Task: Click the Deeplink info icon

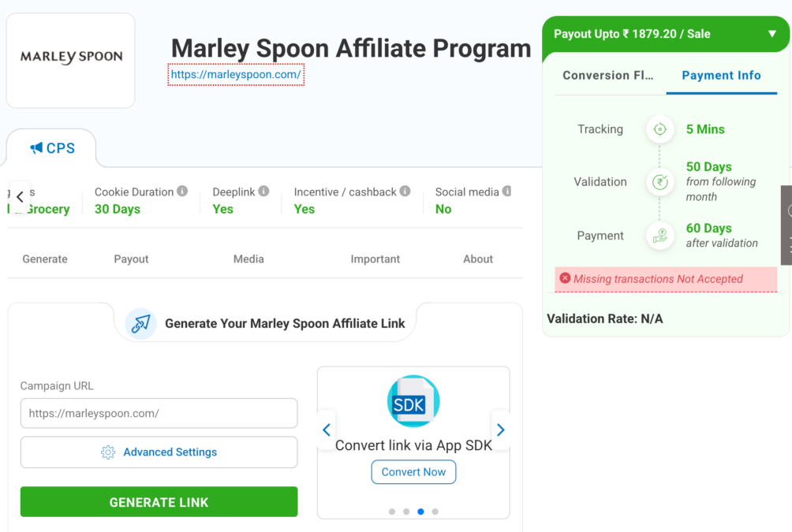Action: [x=263, y=192]
